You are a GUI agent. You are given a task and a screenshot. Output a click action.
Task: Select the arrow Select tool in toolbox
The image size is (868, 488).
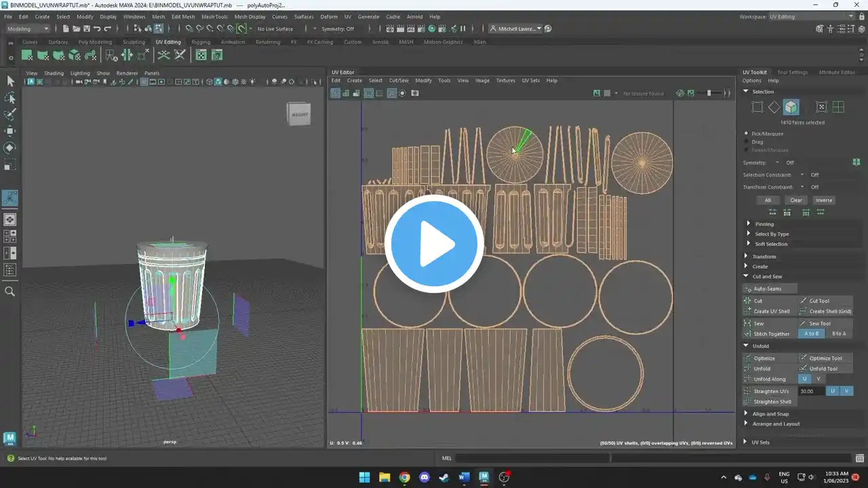click(10, 81)
